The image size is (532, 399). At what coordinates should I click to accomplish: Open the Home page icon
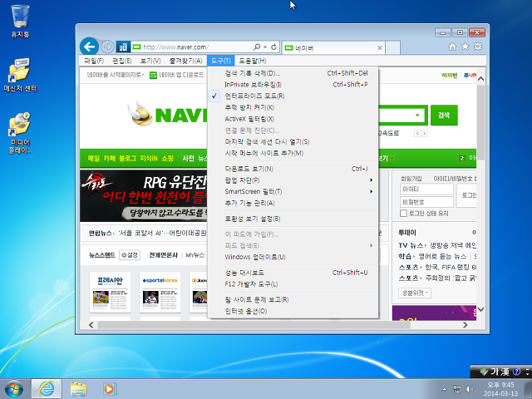coord(452,47)
